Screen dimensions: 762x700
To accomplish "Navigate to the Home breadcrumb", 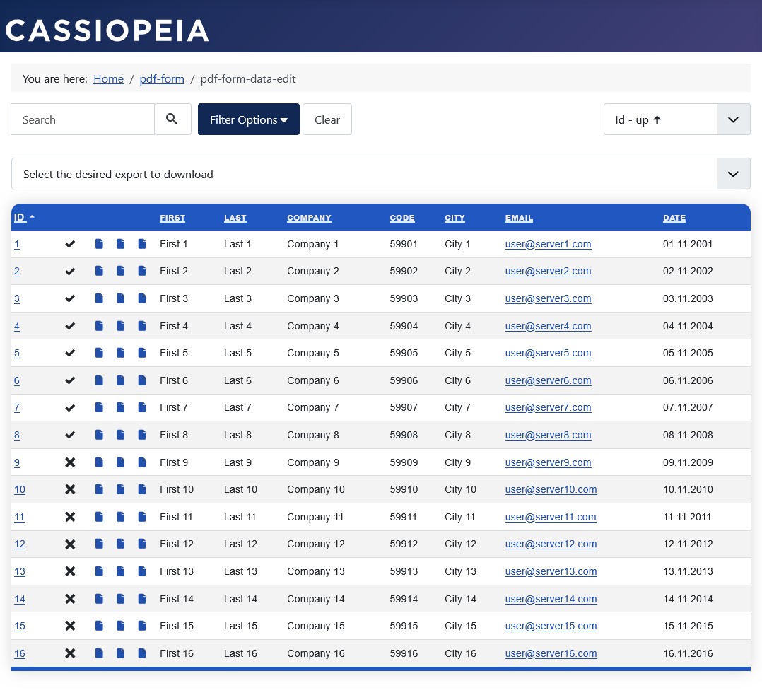I will click(x=108, y=78).
